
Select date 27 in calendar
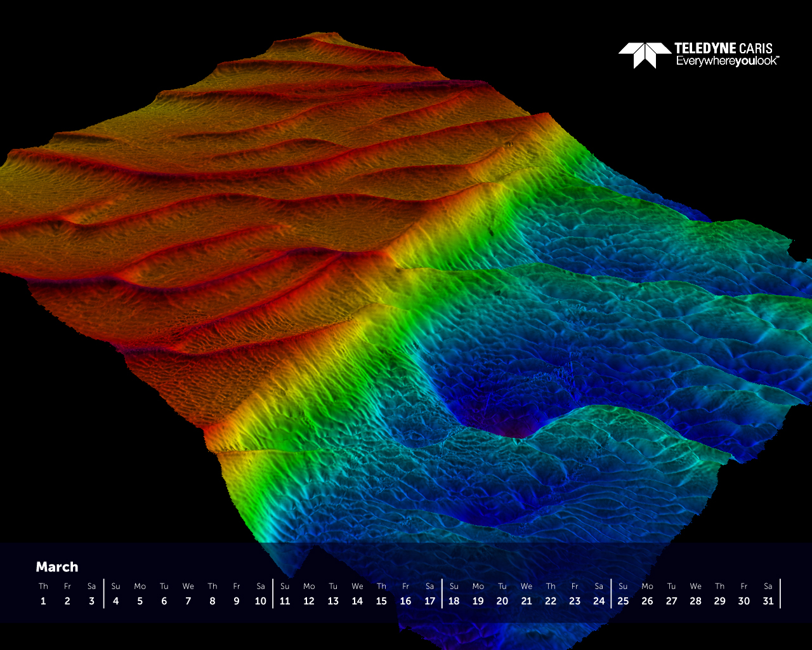[x=671, y=601]
